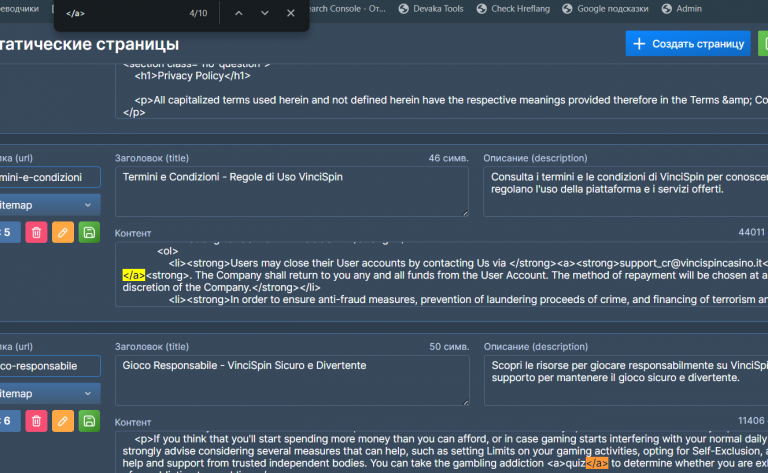Go to previous find match arrow
Viewport: 768px width, 473px height.
coord(239,13)
